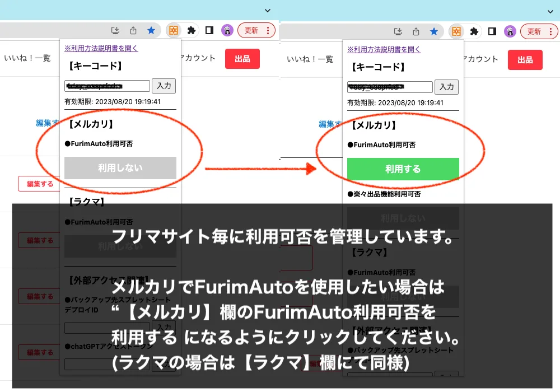Open the puzzle-piece extensions menu in right browser
560x392 pixels.
pos(474,31)
